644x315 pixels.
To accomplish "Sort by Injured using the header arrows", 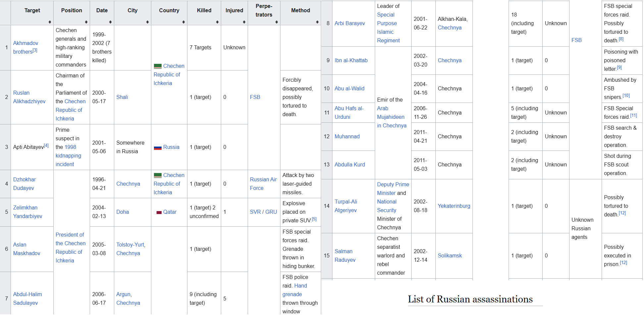I will [244, 22].
